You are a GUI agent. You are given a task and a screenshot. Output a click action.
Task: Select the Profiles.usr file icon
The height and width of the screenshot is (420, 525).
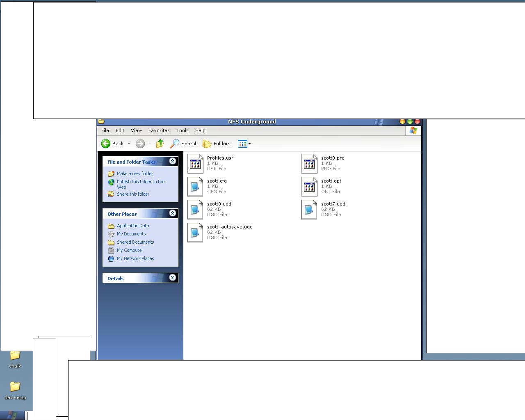pyautogui.click(x=195, y=164)
